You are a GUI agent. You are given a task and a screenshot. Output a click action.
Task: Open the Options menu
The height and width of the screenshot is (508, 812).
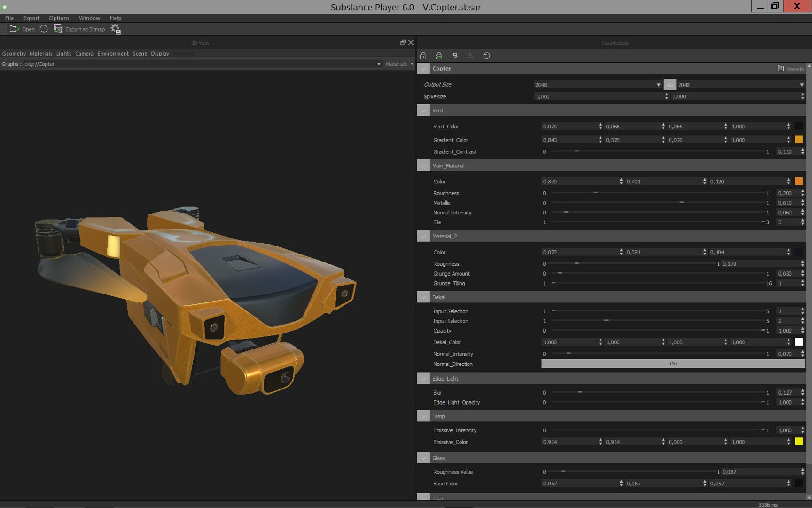tap(59, 18)
